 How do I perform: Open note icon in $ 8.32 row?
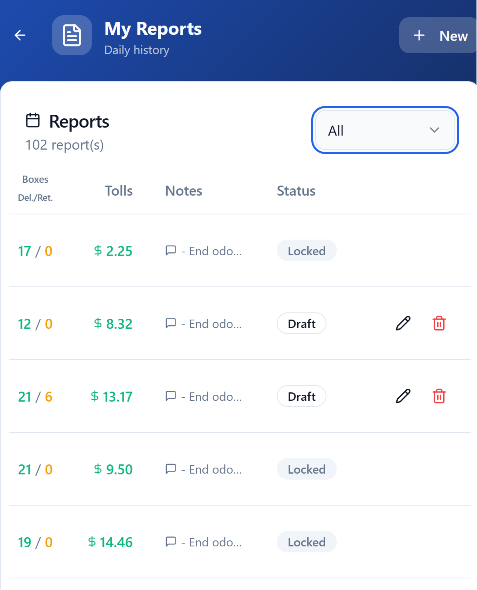coord(171,323)
